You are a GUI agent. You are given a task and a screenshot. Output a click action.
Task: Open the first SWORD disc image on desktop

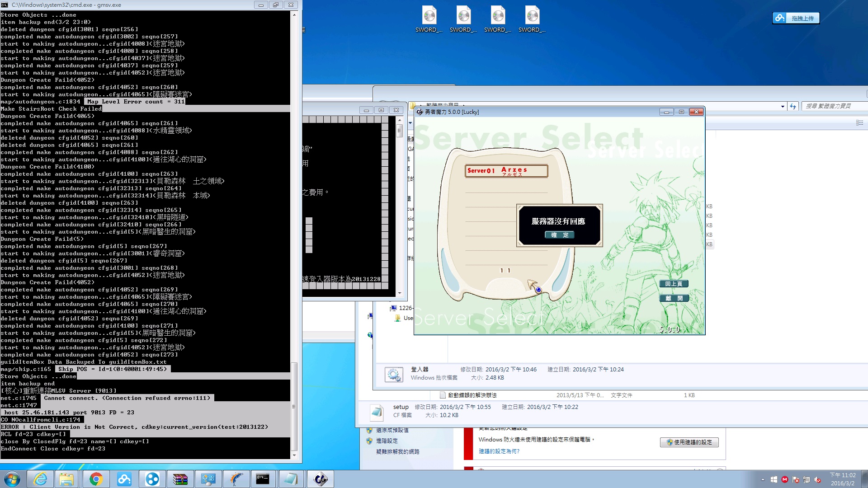coord(429,19)
